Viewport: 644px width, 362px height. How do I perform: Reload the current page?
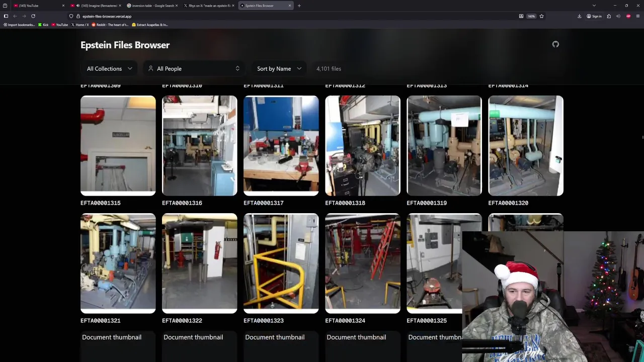pyautogui.click(x=33, y=16)
